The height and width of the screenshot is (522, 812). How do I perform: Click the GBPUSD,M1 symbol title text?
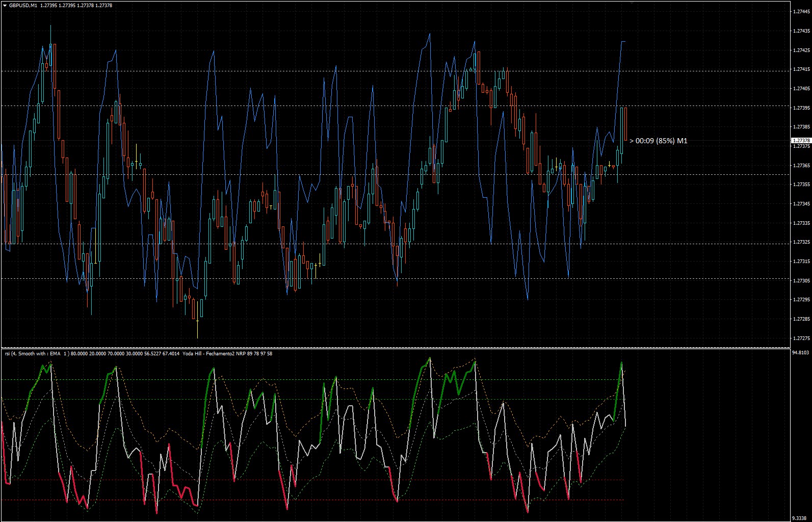click(23, 6)
